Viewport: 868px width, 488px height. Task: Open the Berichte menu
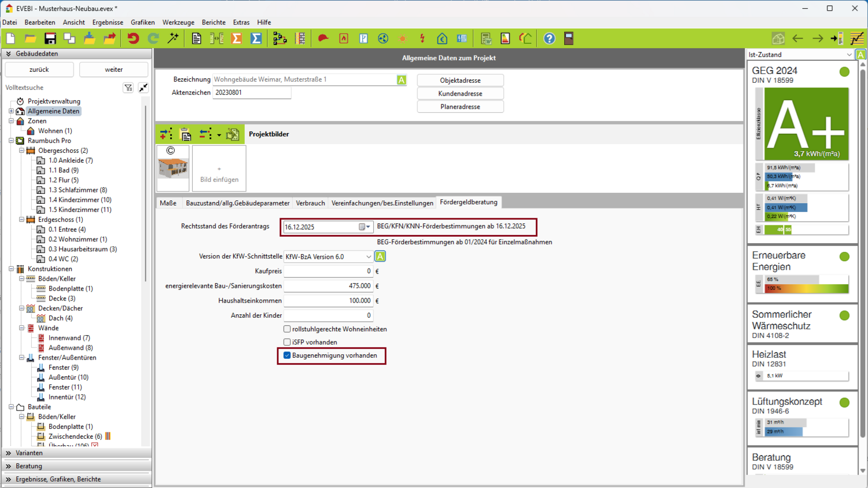[x=214, y=23]
